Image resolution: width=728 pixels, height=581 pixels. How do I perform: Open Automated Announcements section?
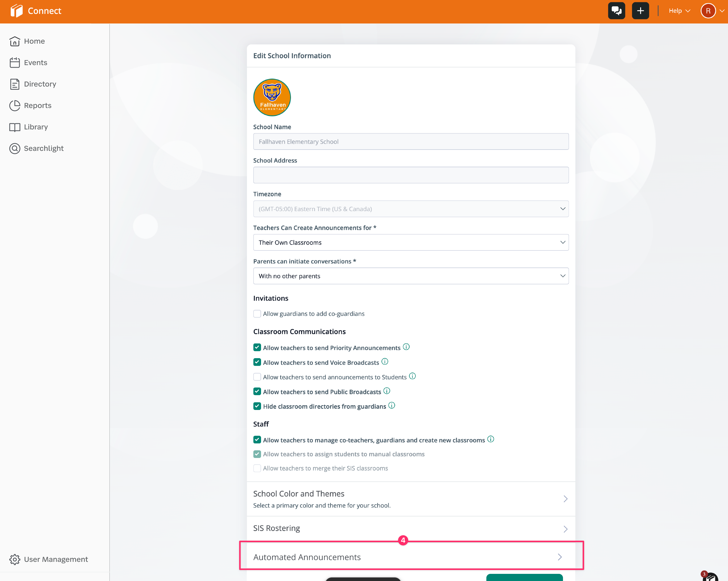[410, 557]
